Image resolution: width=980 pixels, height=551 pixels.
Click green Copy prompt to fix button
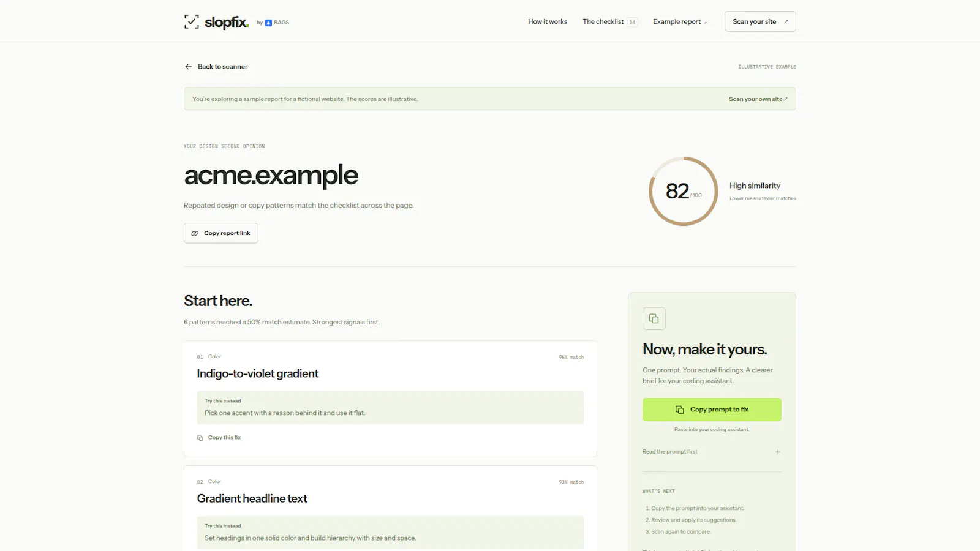click(712, 410)
